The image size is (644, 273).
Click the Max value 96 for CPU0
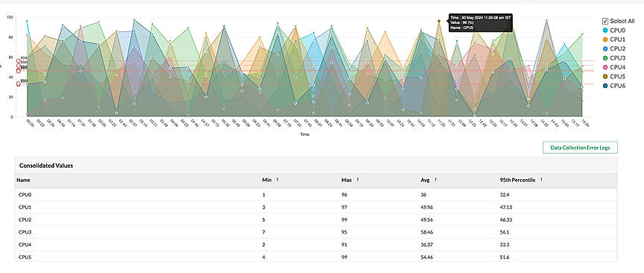[x=344, y=195]
